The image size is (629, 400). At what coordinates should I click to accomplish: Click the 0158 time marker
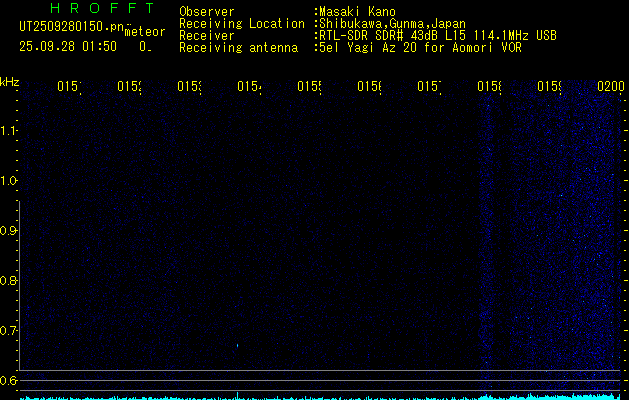point(489,86)
